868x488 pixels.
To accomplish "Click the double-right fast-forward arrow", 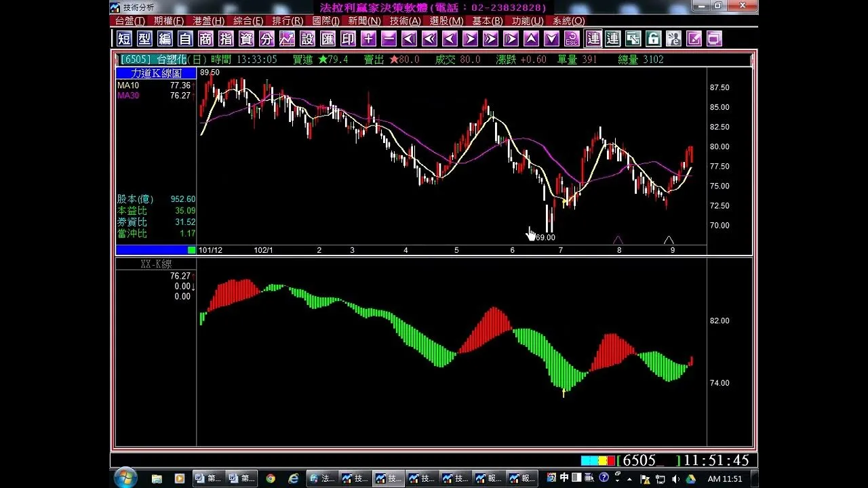I will (490, 39).
